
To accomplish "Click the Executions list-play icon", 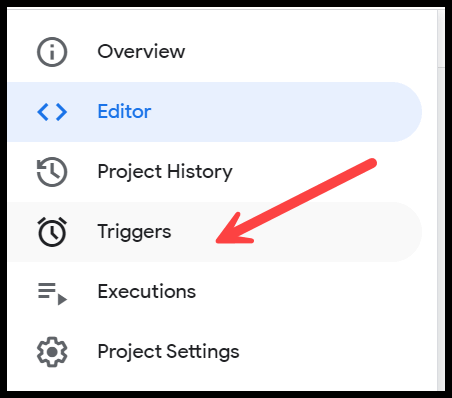I will click(53, 294).
